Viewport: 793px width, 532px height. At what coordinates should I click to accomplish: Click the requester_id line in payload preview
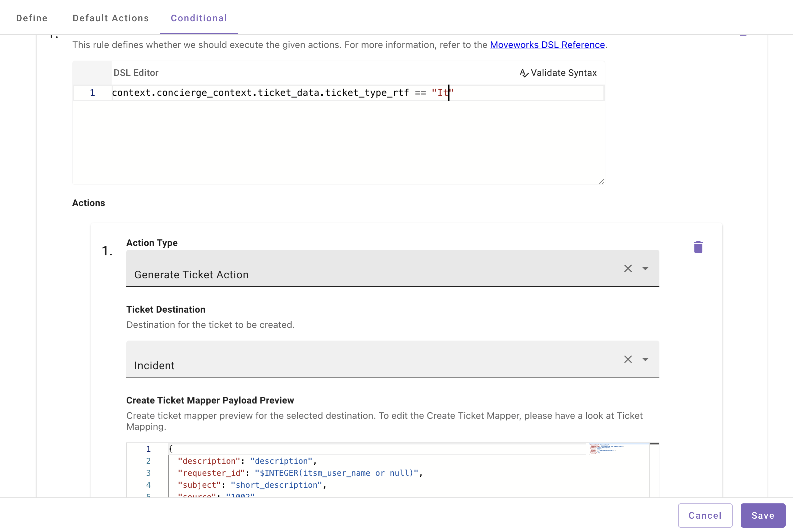point(299,473)
